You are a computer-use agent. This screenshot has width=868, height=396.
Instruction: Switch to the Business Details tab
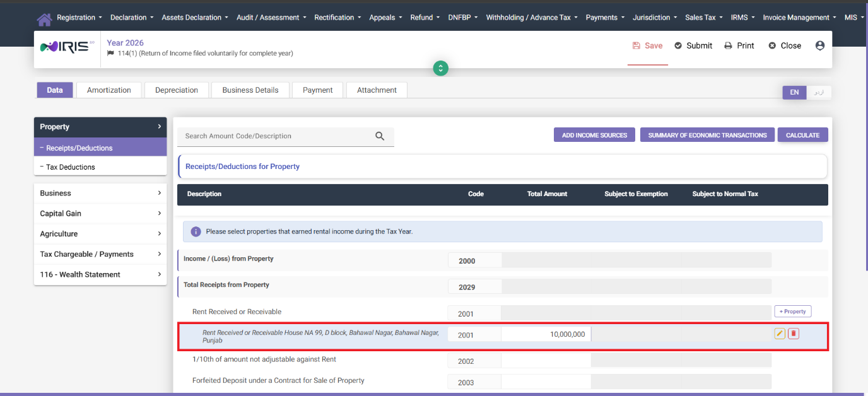click(x=250, y=90)
